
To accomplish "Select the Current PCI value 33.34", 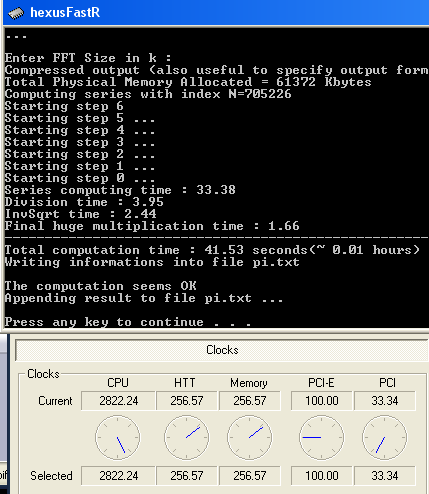I will (385, 401).
